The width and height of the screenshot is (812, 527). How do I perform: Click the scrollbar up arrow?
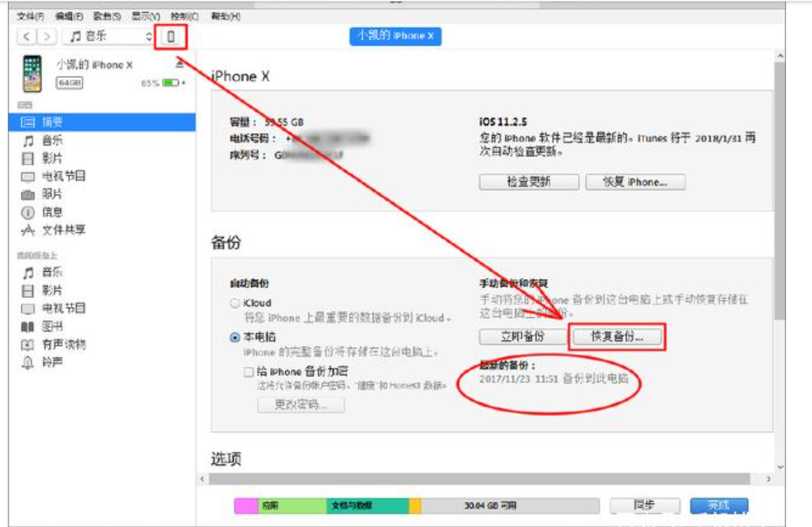(780, 56)
